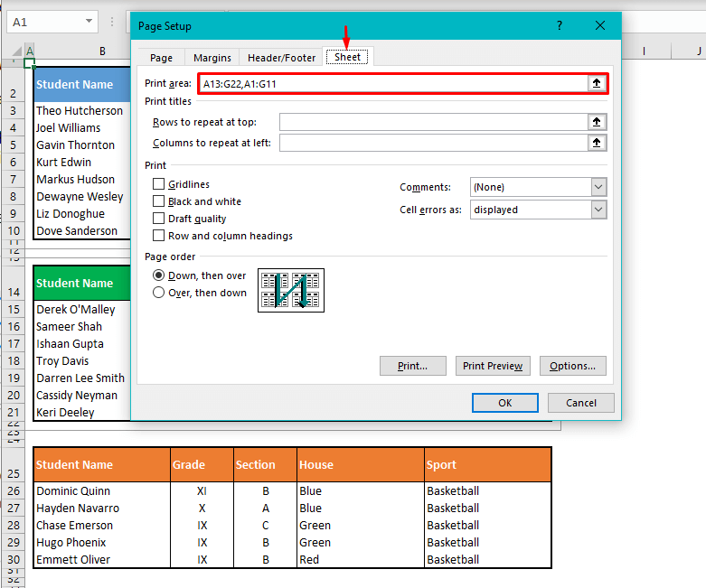Click the Print... button
Image resolution: width=706 pixels, height=588 pixels.
(413, 366)
